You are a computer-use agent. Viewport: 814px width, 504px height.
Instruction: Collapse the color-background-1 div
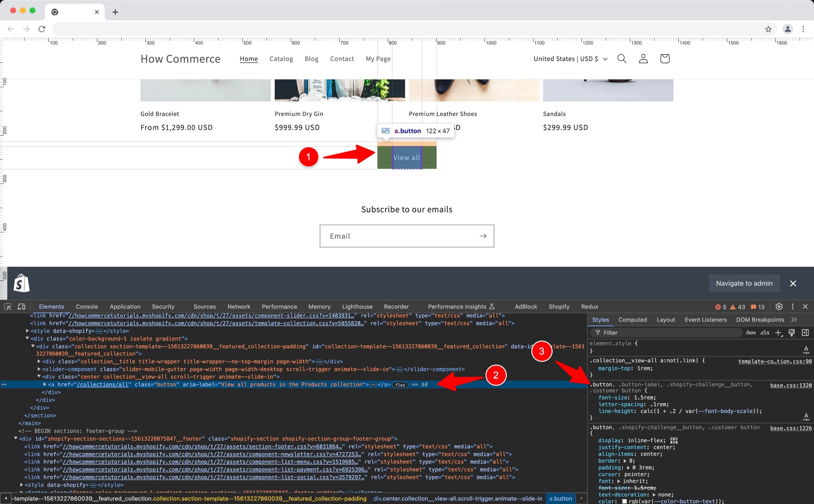[27, 338]
